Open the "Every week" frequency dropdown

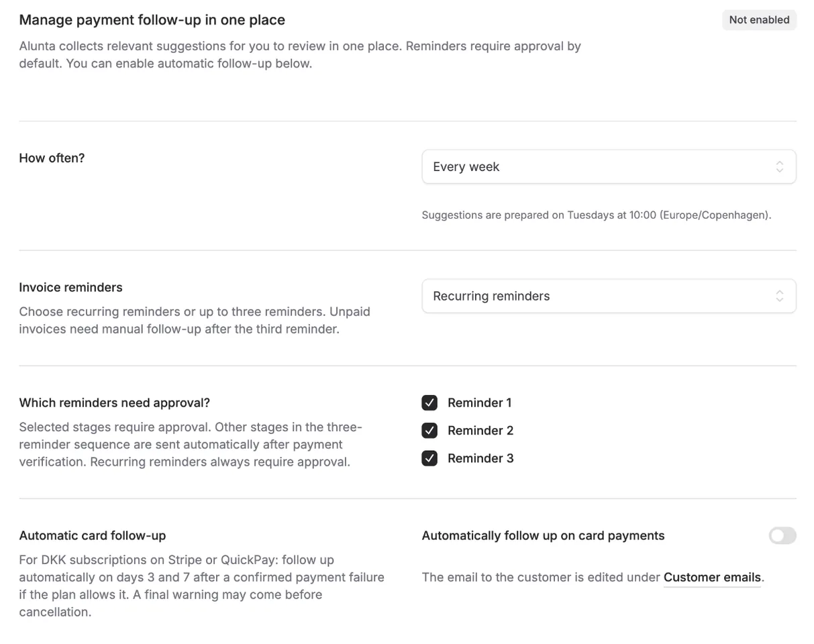(x=609, y=167)
